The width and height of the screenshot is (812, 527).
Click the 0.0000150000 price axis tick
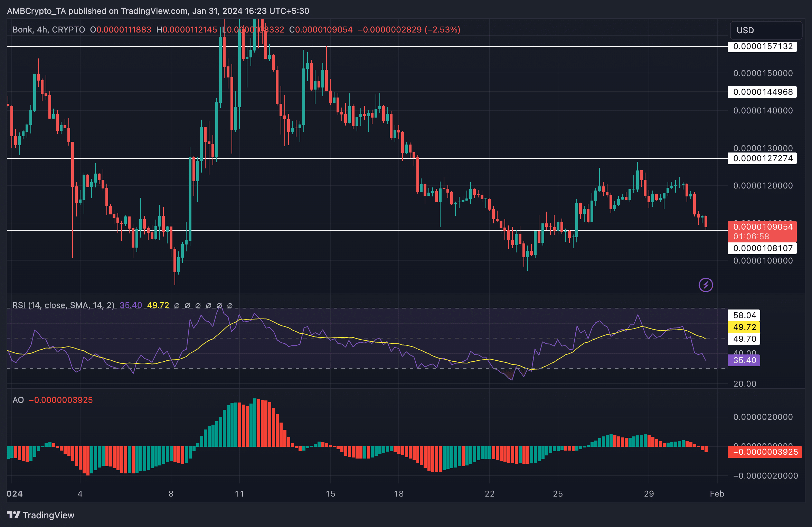(x=763, y=73)
